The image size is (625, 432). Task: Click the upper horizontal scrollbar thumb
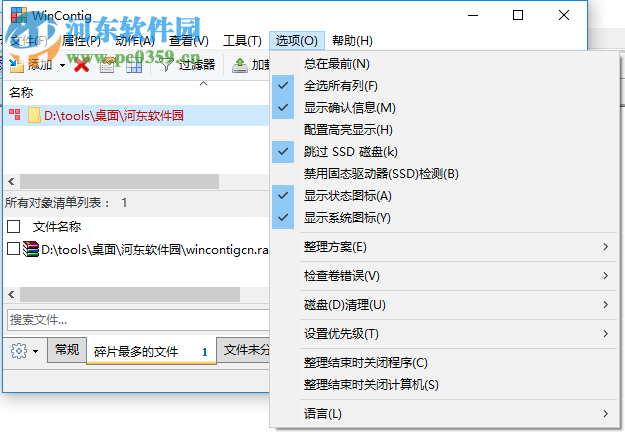pyautogui.click(x=119, y=182)
